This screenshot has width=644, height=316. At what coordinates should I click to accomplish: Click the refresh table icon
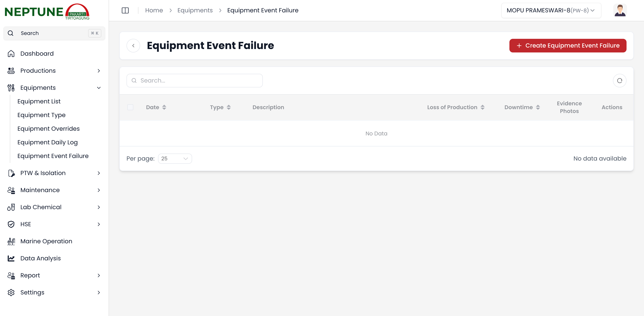pos(620,81)
